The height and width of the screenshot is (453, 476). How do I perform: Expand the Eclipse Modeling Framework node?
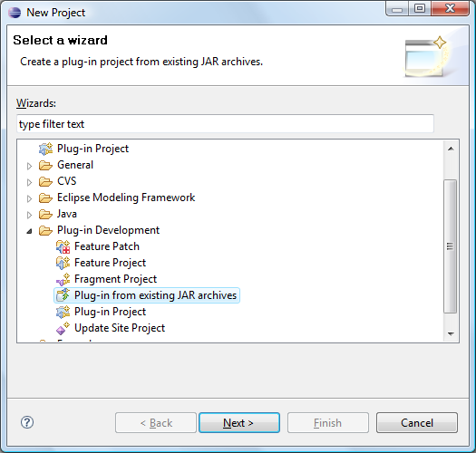point(29,198)
